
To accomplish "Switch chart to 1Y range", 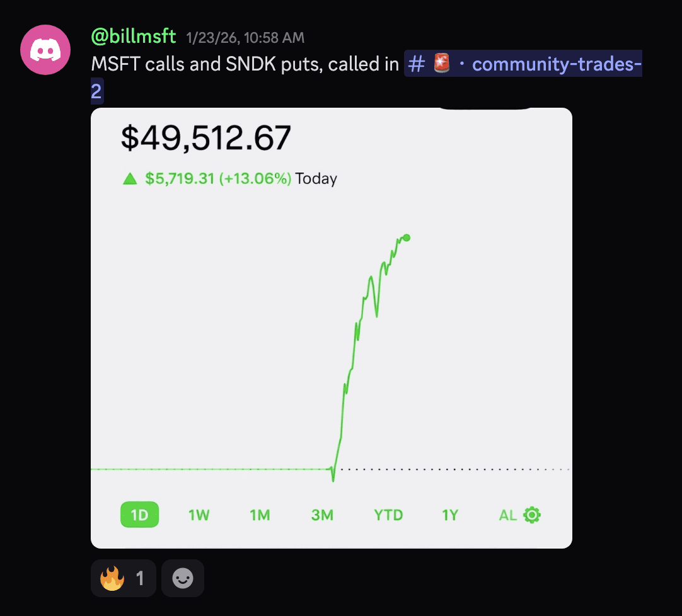I will click(x=450, y=515).
